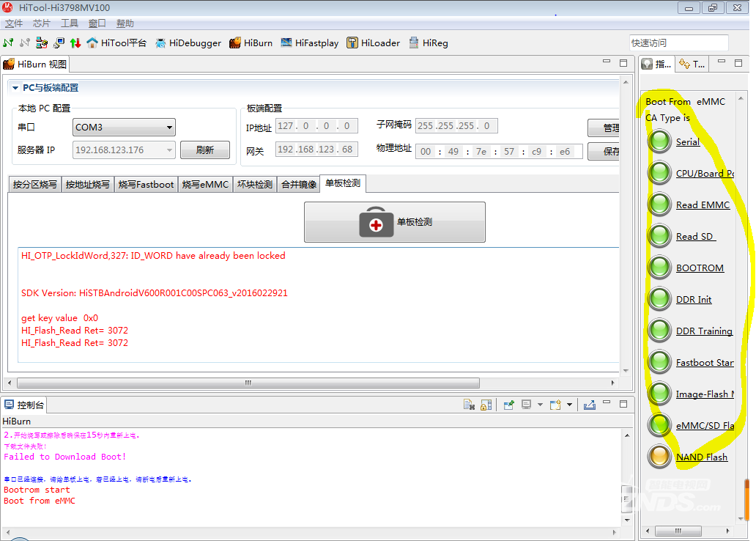This screenshot has height=541, width=756.
Task: Collapse the PC与板端配置 section
Action: click(x=15, y=88)
